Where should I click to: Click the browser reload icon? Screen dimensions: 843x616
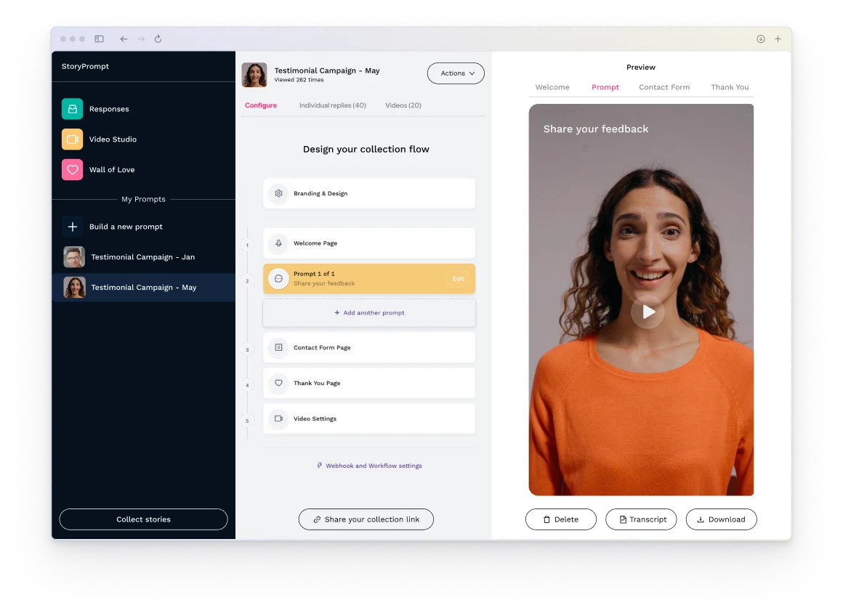[158, 39]
